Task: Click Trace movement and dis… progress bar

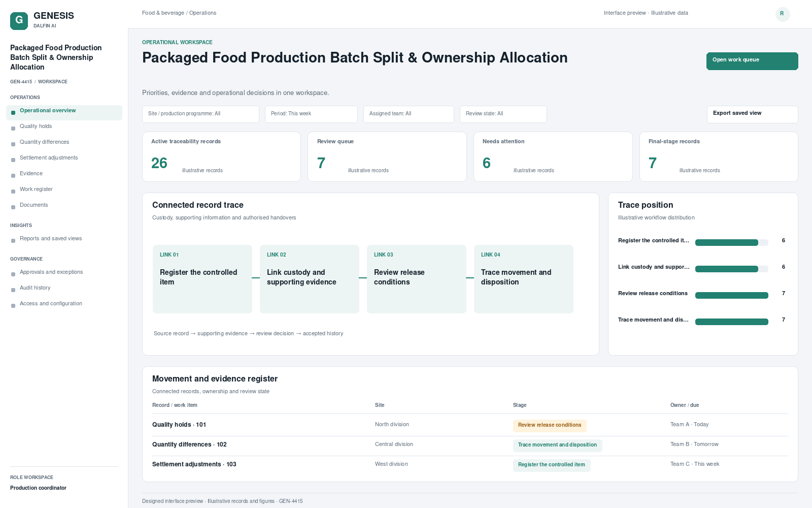Action: tap(732, 322)
